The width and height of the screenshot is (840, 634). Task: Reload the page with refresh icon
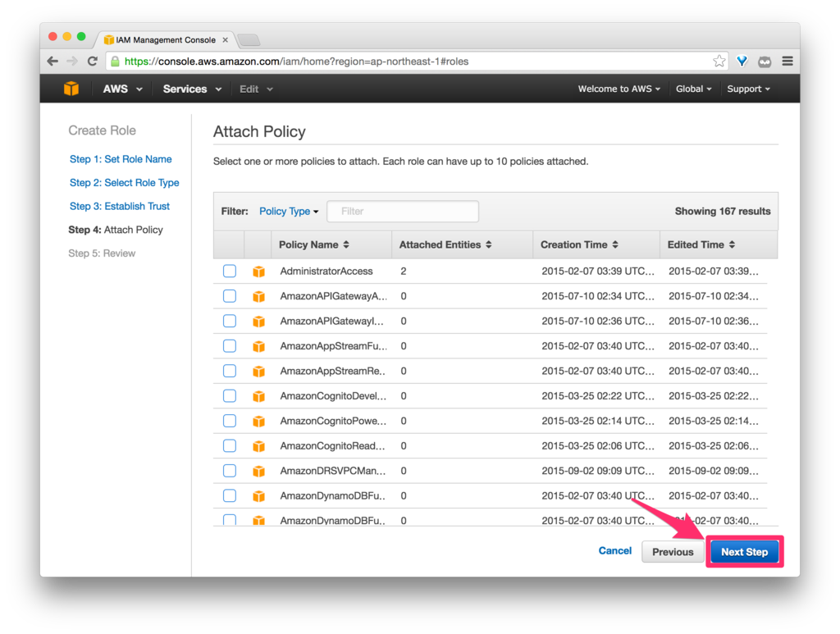[x=92, y=61]
